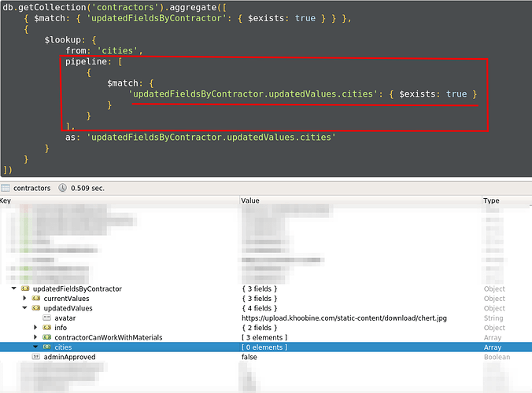Click the adminApproved boolean field icon
The height and width of the screenshot is (393, 532).
click(x=35, y=357)
